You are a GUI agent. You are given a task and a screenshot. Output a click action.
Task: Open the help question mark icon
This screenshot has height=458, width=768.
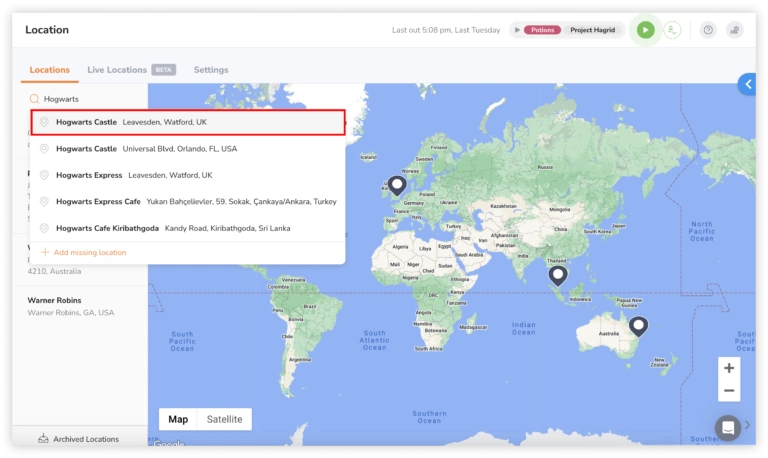point(708,30)
